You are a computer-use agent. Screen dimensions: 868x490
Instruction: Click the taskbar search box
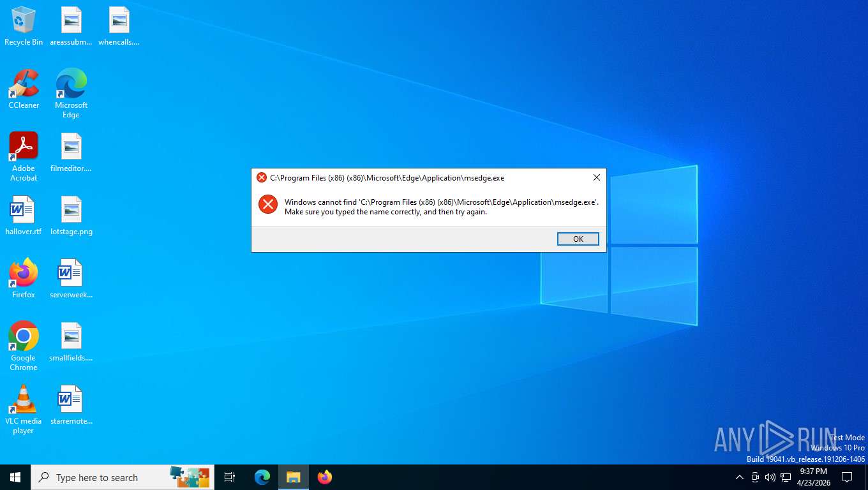(x=123, y=477)
